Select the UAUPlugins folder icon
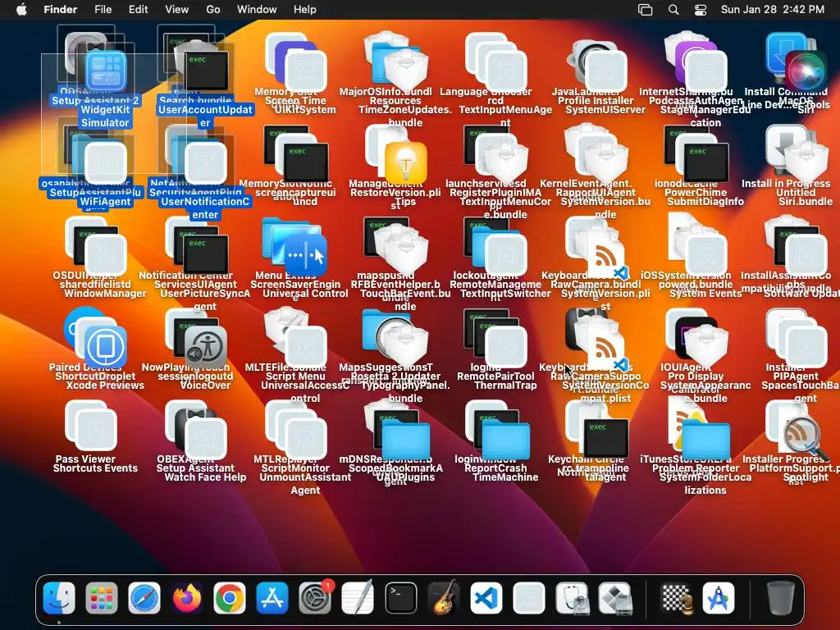Screen dimensions: 840x630 405,440
